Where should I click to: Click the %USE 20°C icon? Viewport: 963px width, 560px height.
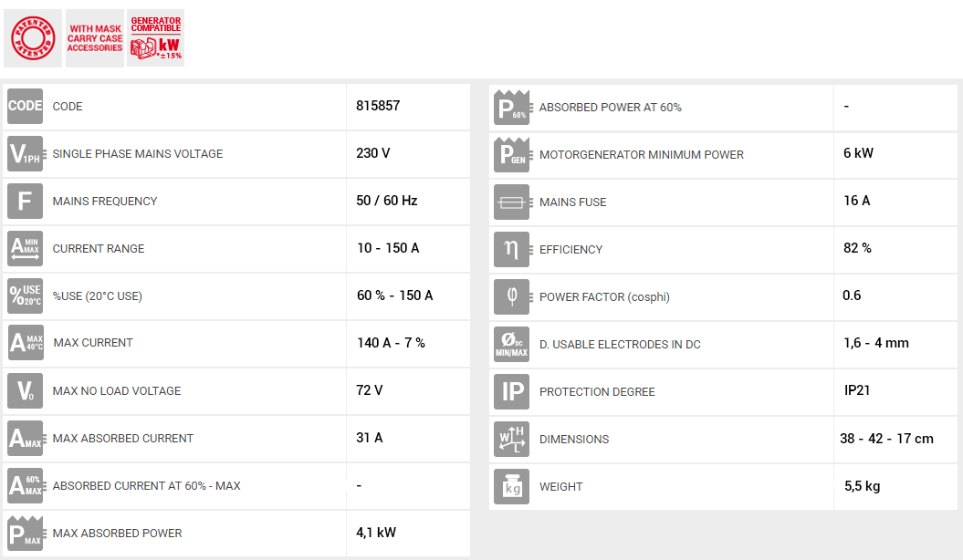[x=25, y=296]
